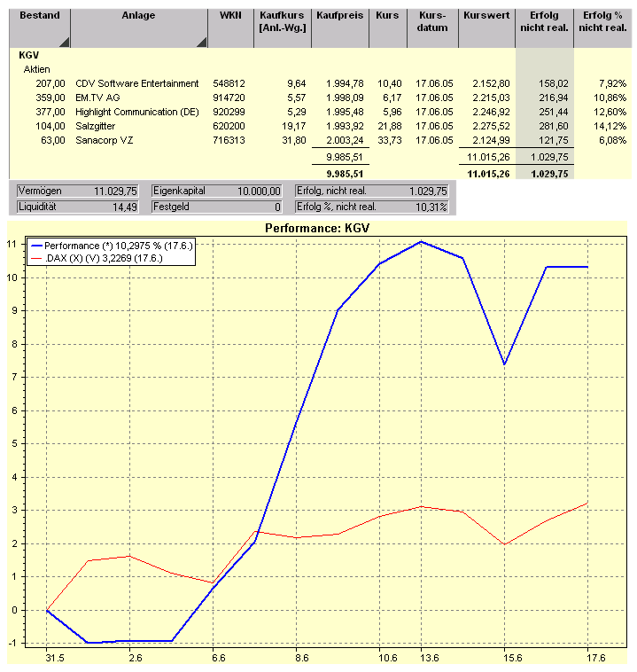Click the Kaufkurs [Anl.-Wg.] column header
Image resolution: width=637 pixels, height=672 pixels.
283,28
